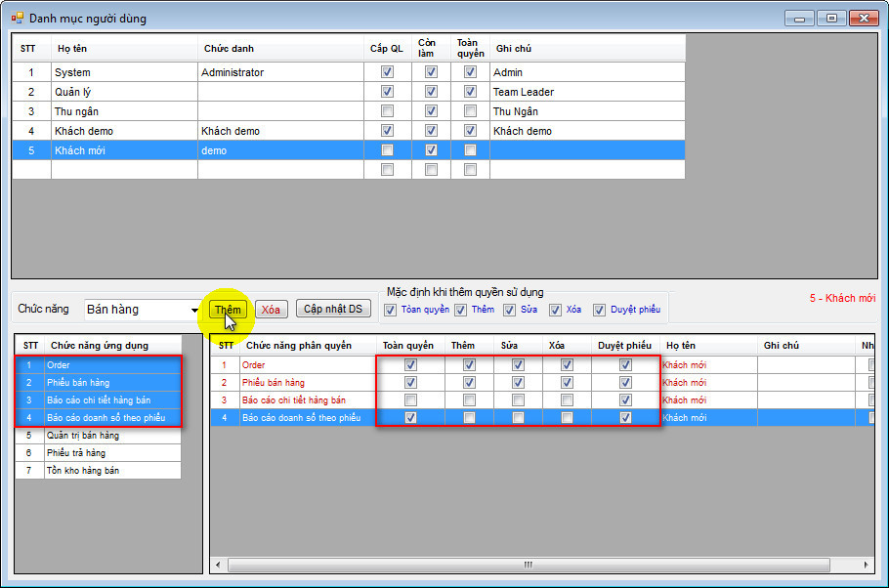Image resolution: width=889 pixels, height=588 pixels.
Task: Click the Thêm button next to Bán hàng
Action: 228,309
